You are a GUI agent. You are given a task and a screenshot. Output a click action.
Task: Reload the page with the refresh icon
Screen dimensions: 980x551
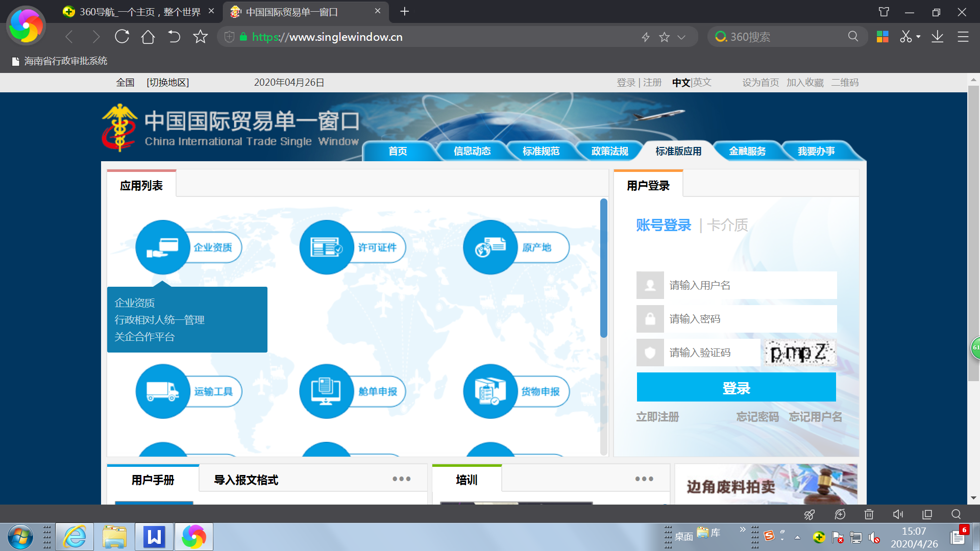[x=122, y=36]
